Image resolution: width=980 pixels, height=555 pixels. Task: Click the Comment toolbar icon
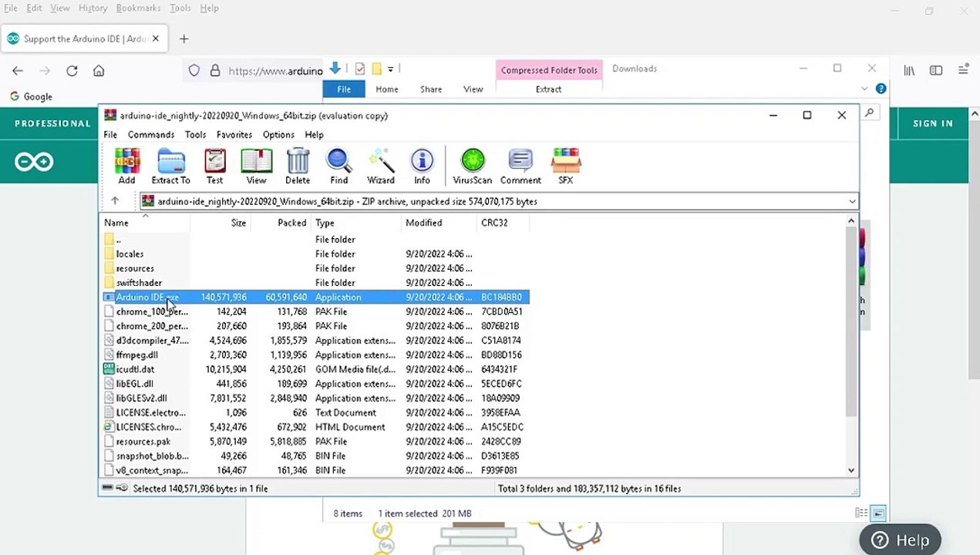click(520, 166)
